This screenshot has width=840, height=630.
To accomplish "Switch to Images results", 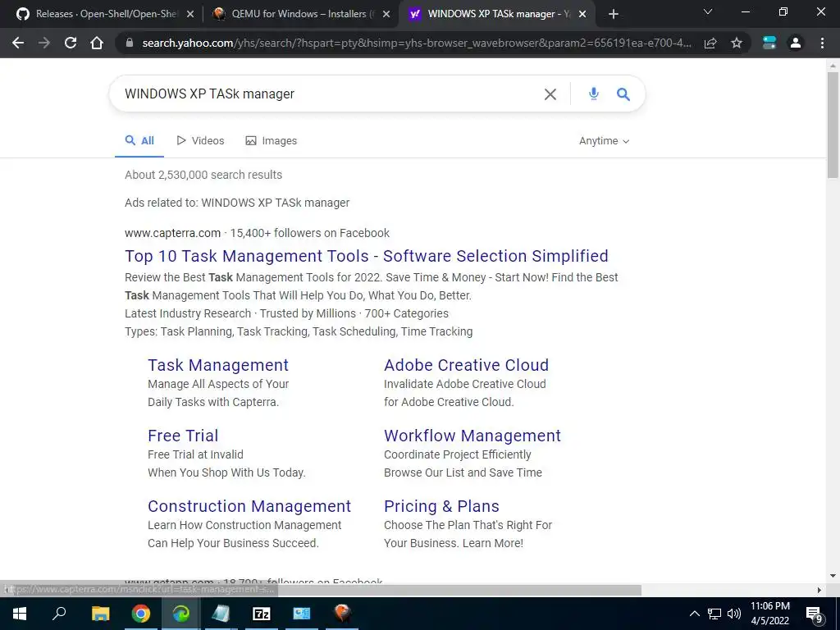I will point(271,141).
